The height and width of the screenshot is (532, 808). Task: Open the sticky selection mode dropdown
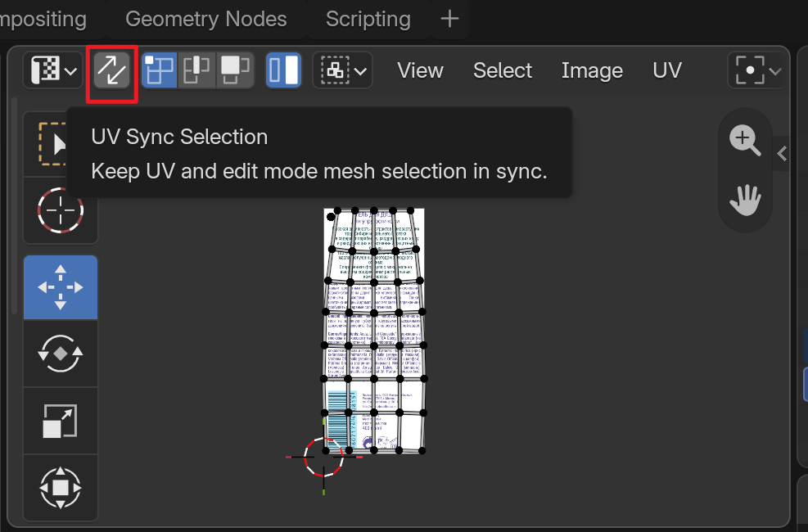[343, 70]
